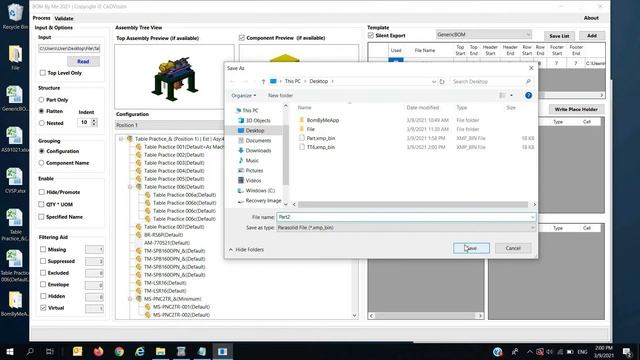640x360 pixels.
Task: Switch to the Validate tab
Action: pyautogui.click(x=64, y=18)
